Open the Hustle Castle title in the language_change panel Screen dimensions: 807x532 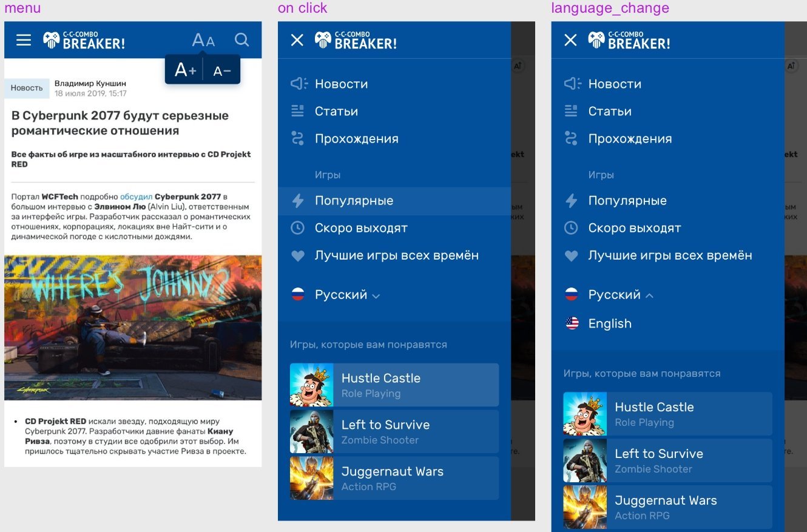point(654,407)
